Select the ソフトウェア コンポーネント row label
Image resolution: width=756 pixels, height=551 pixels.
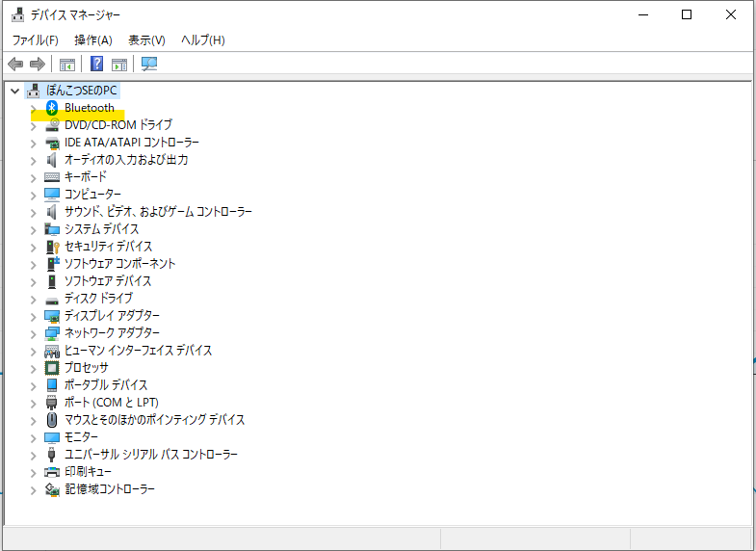click(x=120, y=264)
